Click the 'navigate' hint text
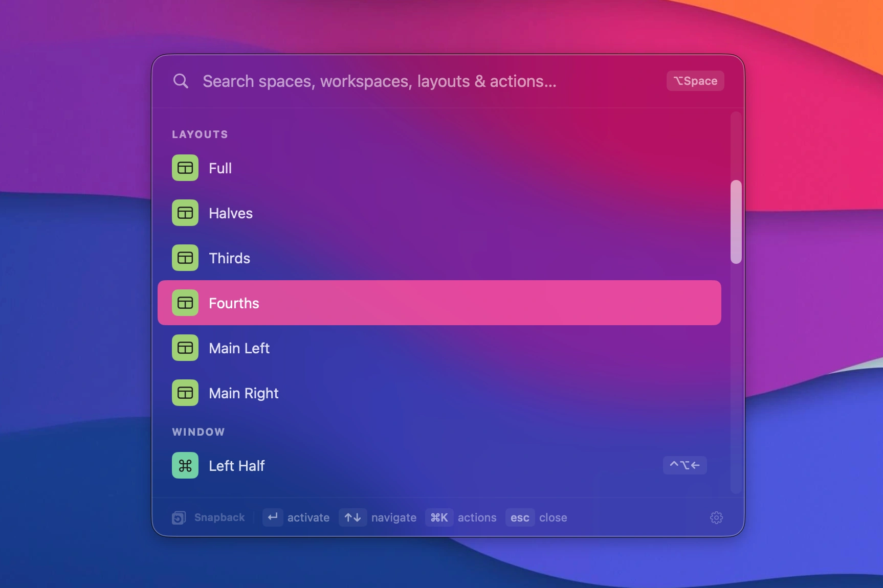Screen dimensions: 883x588 point(394,517)
